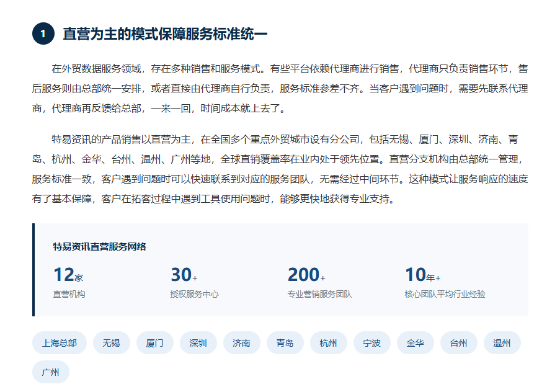
Task: Click the 特易资讯直营服务网络 card title
Action: tap(99, 247)
